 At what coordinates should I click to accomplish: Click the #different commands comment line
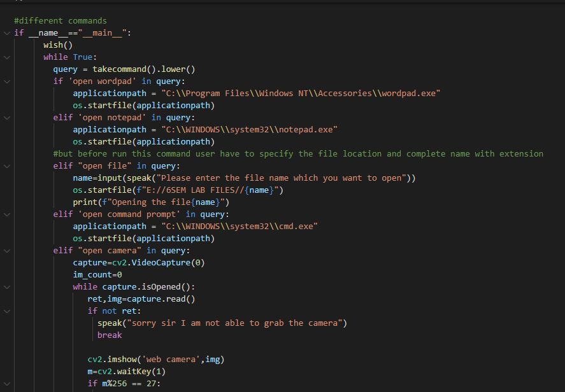pyautogui.click(x=61, y=21)
